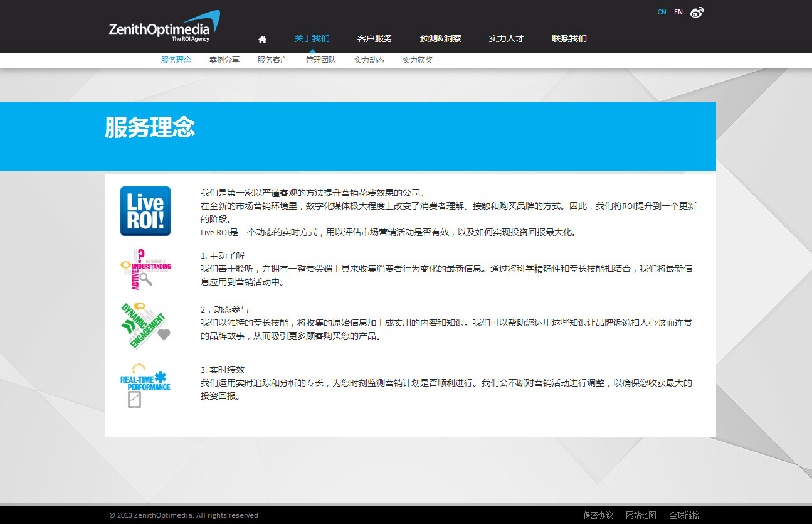812x524 pixels.
Task: Select the Active Understanding graphic
Action: [x=145, y=269]
